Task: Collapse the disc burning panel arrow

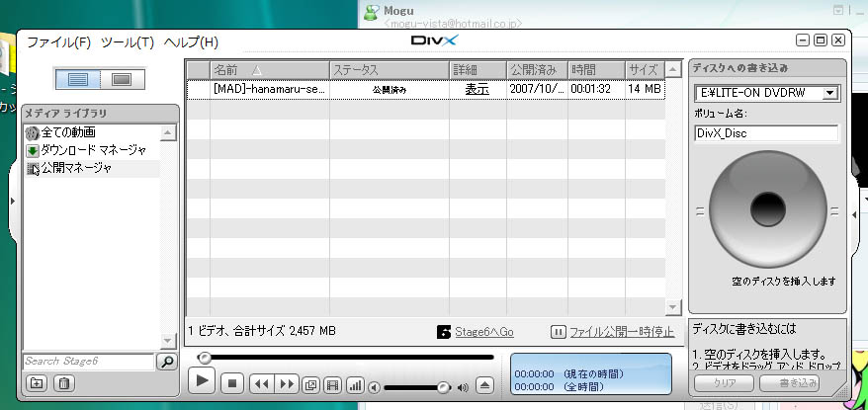Action: point(854,214)
